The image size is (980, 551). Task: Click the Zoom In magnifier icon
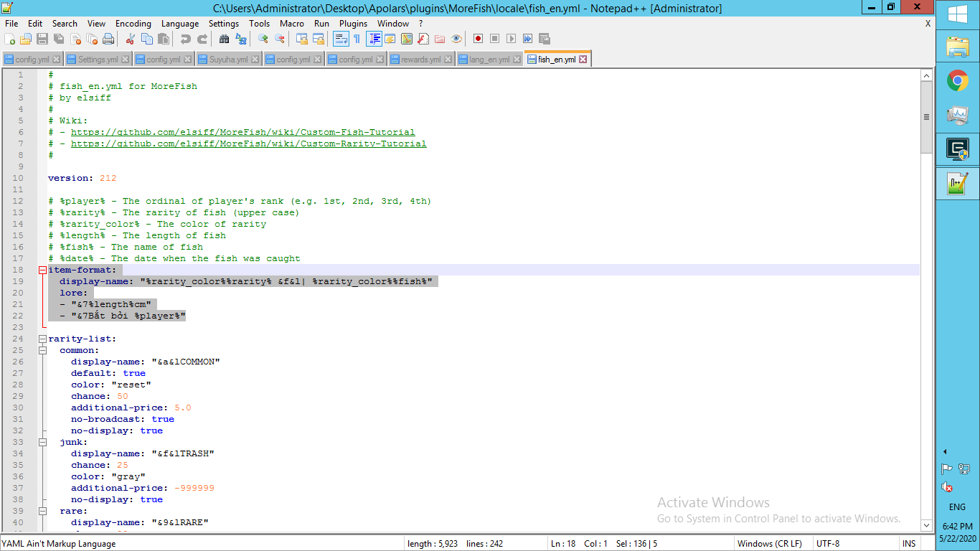[x=263, y=39]
